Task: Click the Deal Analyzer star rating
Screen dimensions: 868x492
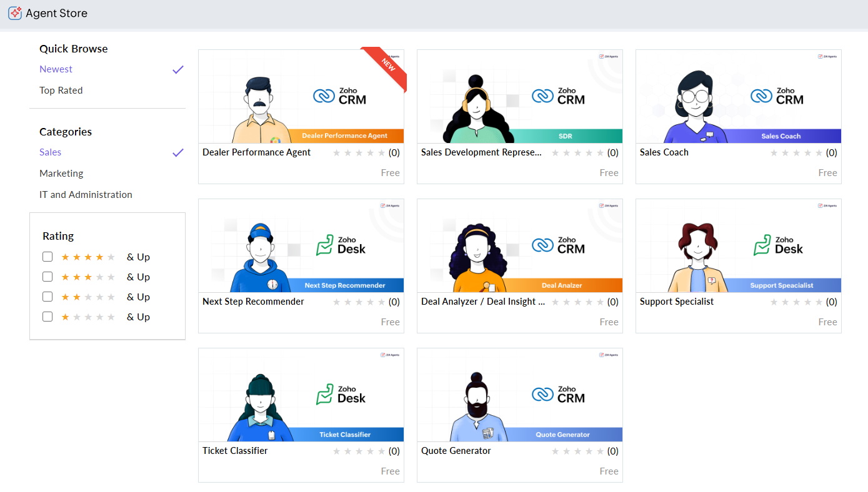Action: (578, 302)
